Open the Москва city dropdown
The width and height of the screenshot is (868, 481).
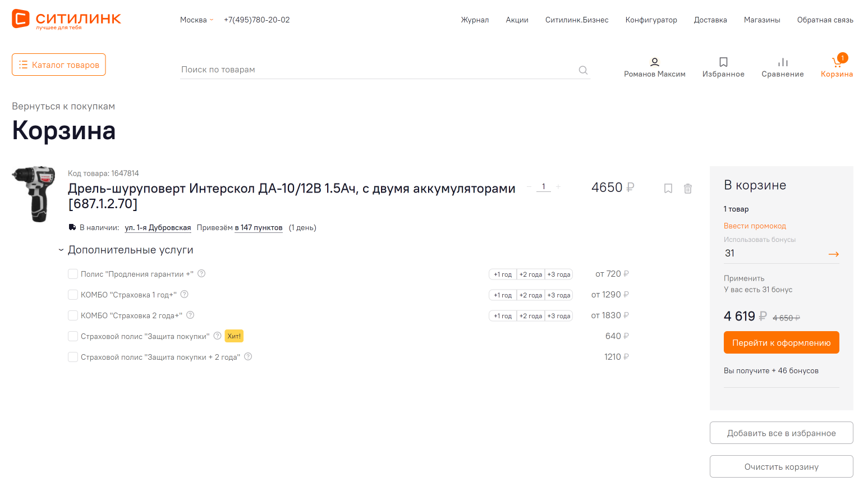pyautogui.click(x=196, y=20)
